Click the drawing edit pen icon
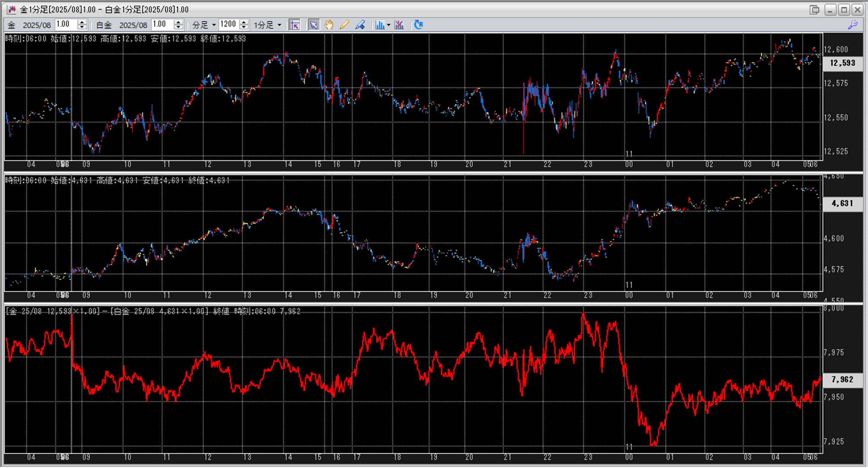The width and height of the screenshot is (868, 468). click(360, 25)
